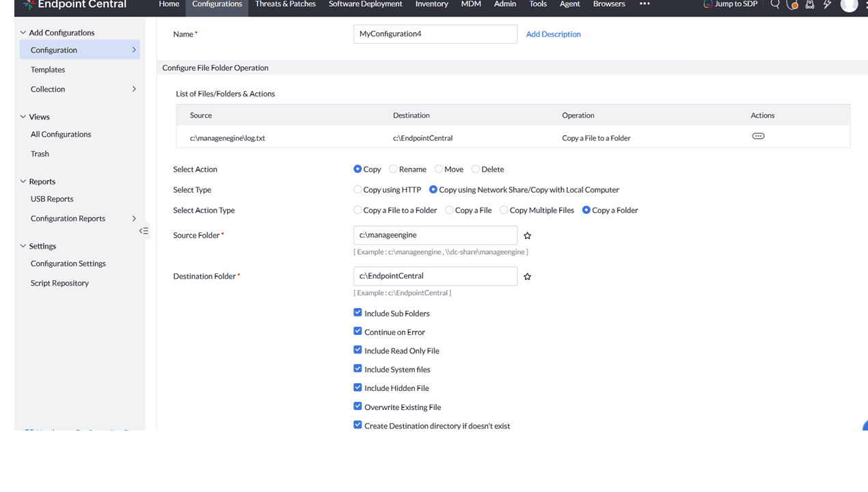Screen dimensions: 868x492
Task: Click the Name input field
Action: click(435, 34)
